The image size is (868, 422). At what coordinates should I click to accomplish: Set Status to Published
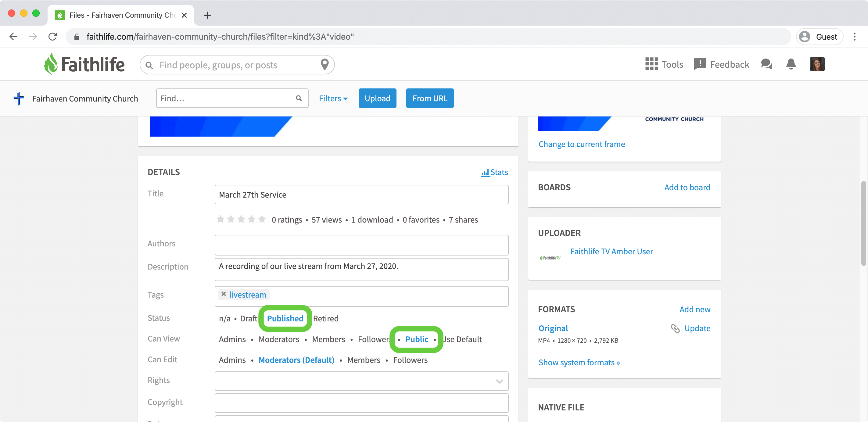click(x=285, y=318)
